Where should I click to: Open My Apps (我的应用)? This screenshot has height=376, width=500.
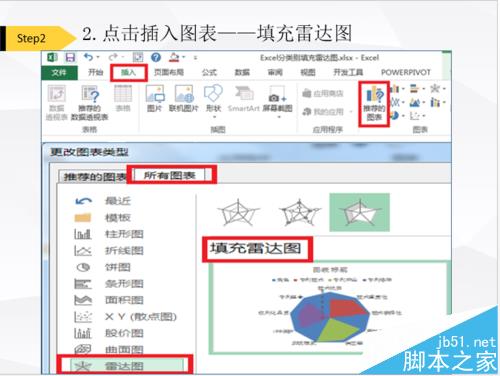tap(323, 111)
